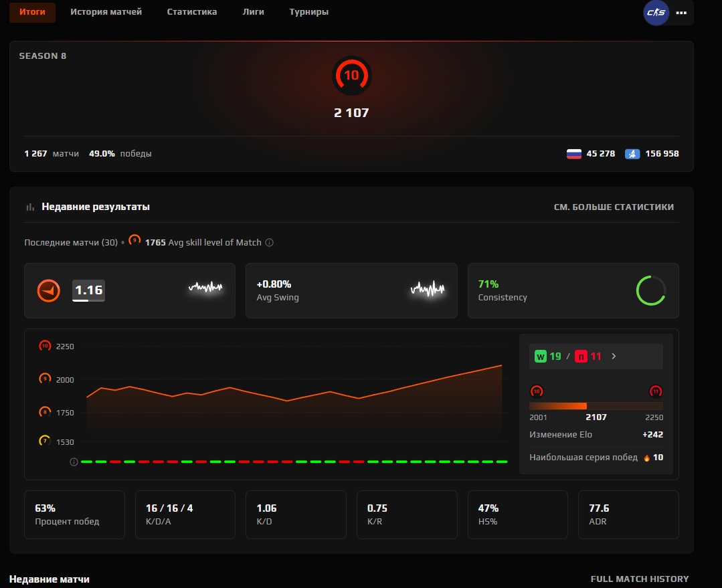722x588 pixels.
Task: Click the 77.6 ADR card
Action: point(628,515)
